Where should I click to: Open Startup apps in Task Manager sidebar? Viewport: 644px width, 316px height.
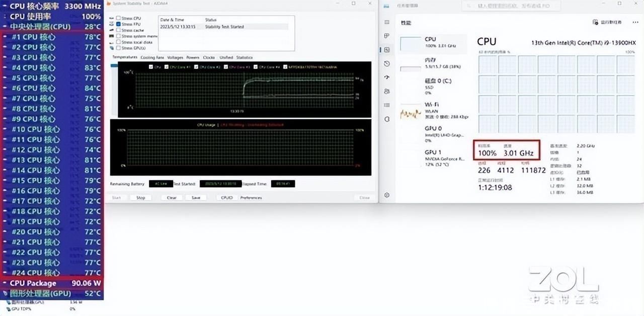pyautogui.click(x=386, y=77)
